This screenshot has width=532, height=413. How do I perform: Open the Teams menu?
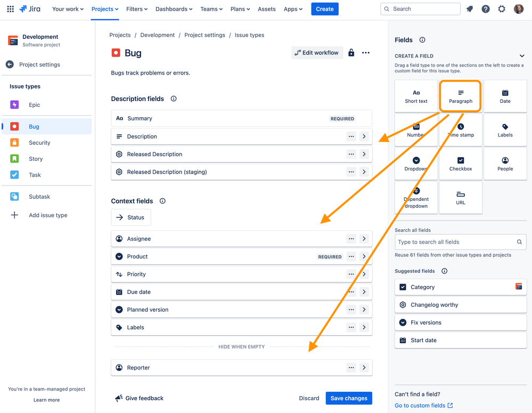[x=211, y=9]
